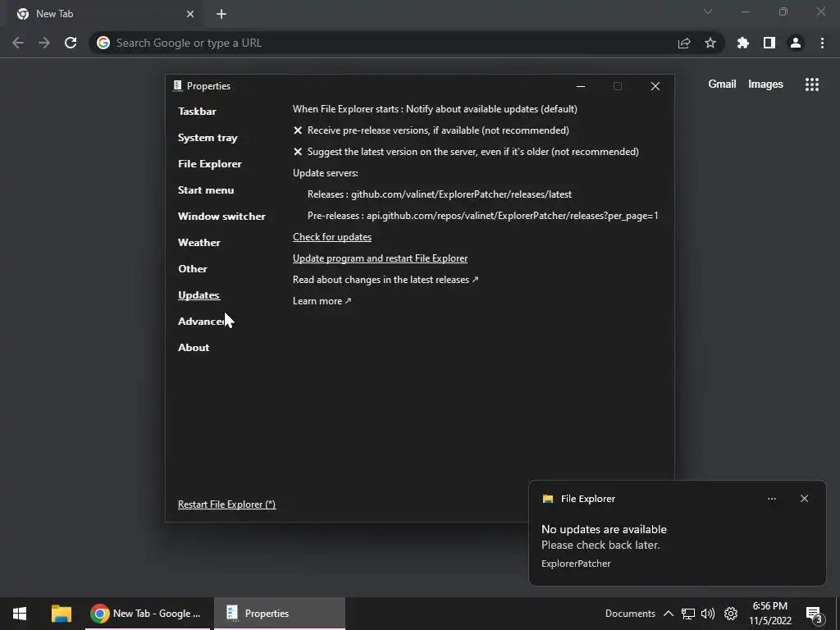Open the Advanced section
The height and width of the screenshot is (630, 840).
point(203,322)
